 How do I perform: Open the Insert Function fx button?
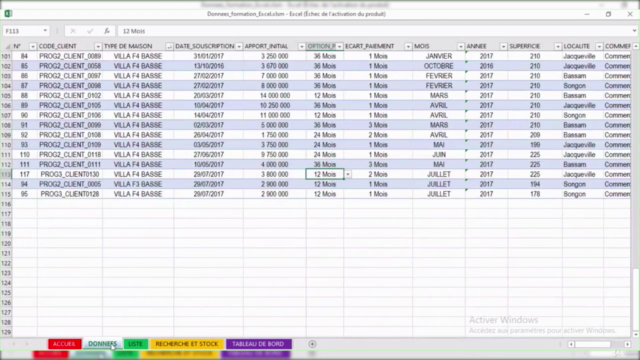coord(107,31)
